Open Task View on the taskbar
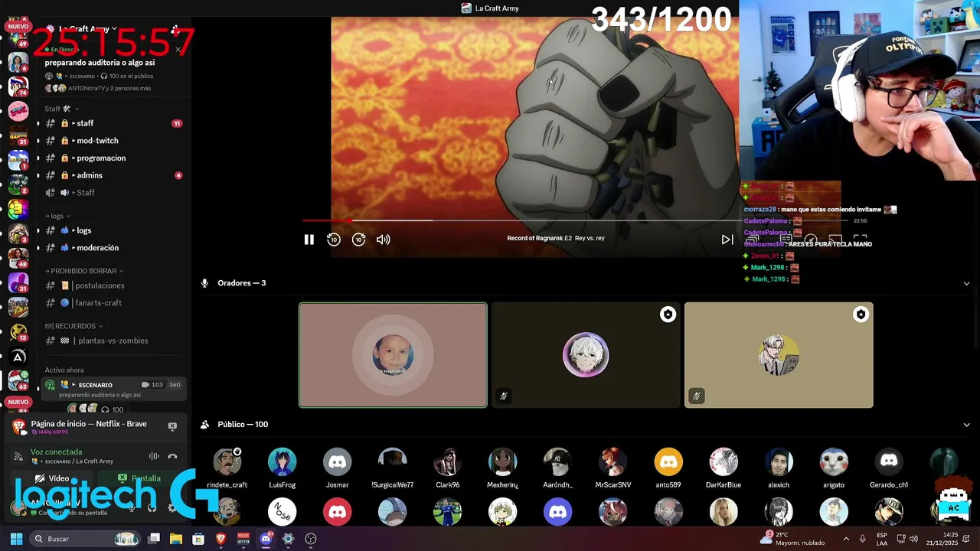The image size is (980, 551). click(154, 539)
